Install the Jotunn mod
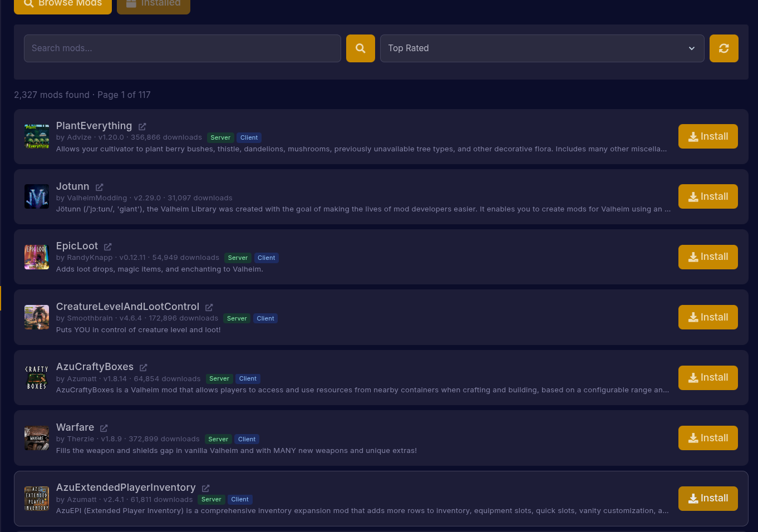Image resolution: width=758 pixels, height=532 pixels. point(708,196)
